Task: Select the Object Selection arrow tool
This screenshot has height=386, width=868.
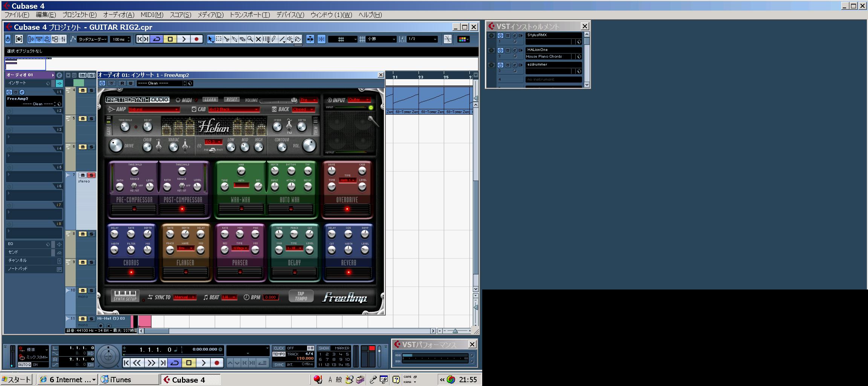Action: coord(211,39)
